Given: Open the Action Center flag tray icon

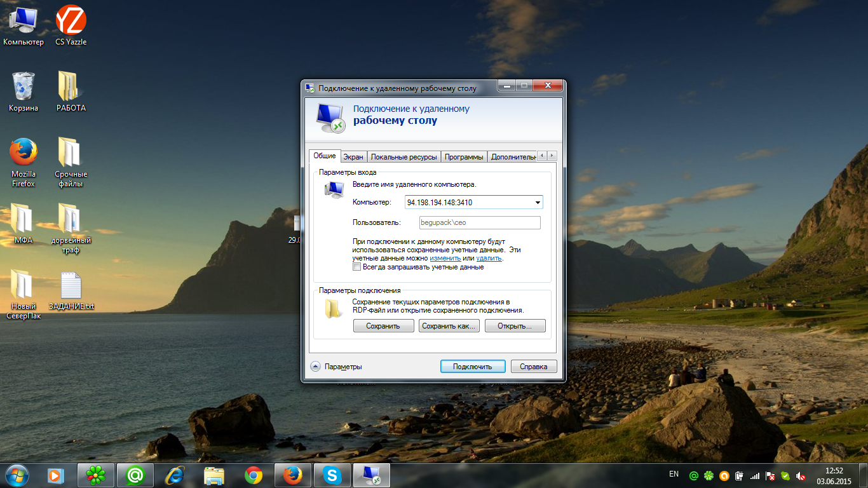Looking at the screenshot, I should (770, 475).
